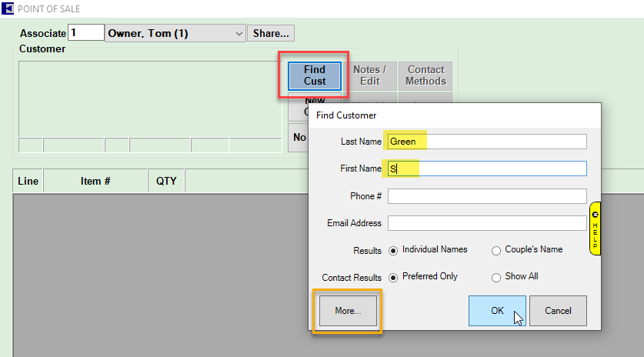Cancel the Find Customer dialog

coord(558,311)
